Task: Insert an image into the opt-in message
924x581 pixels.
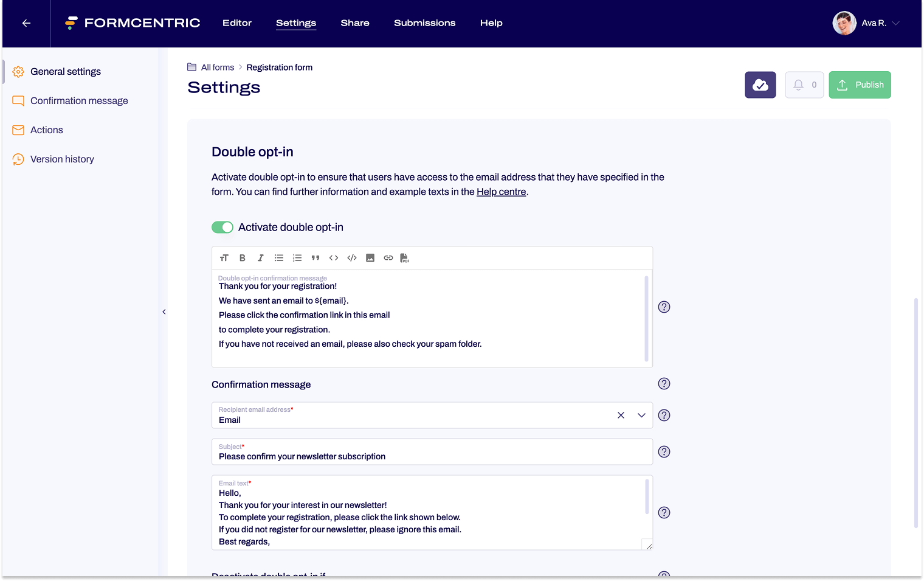Action: click(x=370, y=257)
